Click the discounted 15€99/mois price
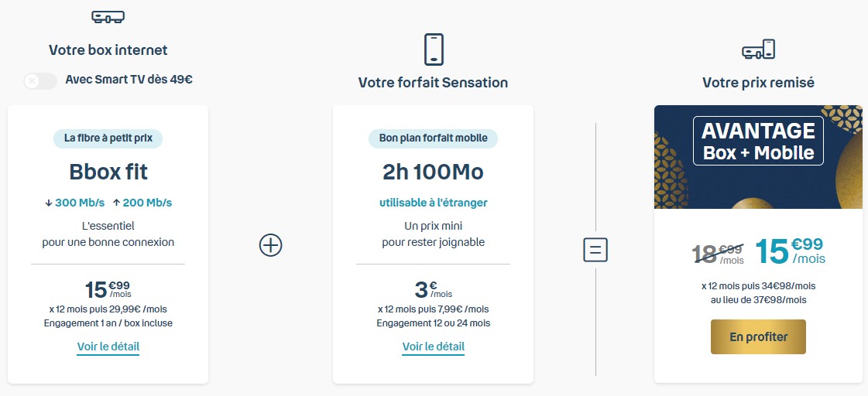The height and width of the screenshot is (396, 868). click(x=790, y=250)
